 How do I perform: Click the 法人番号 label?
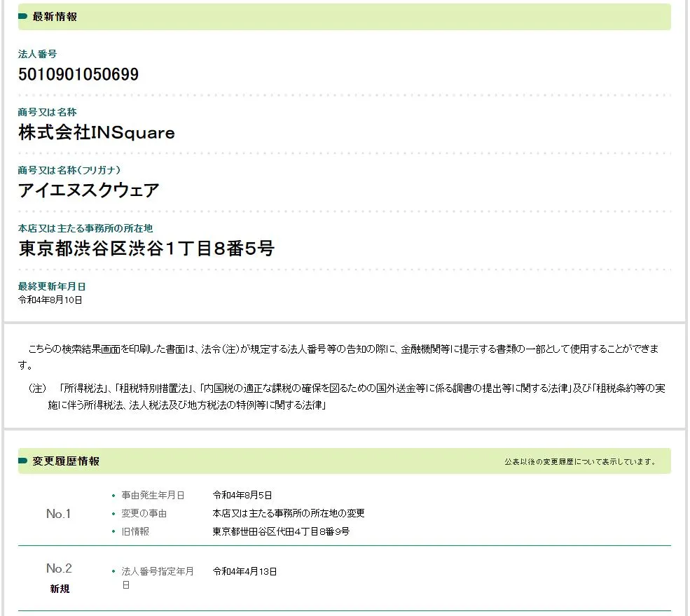point(37,54)
